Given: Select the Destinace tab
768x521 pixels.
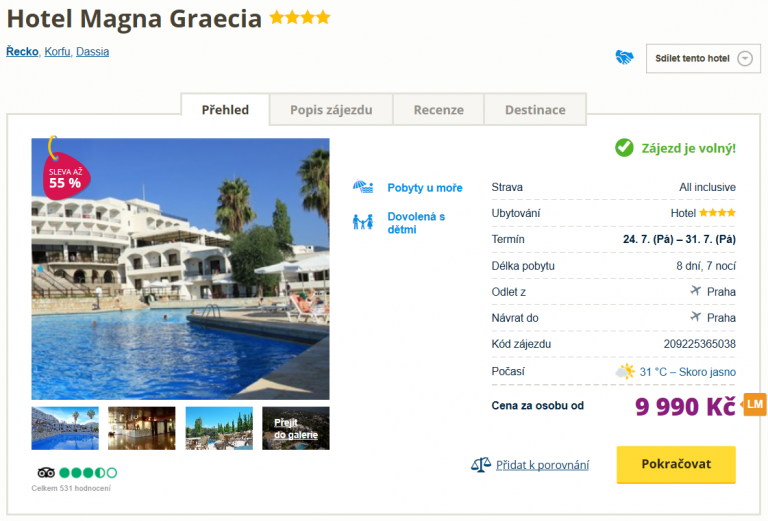Looking at the screenshot, I should click(x=535, y=110).
